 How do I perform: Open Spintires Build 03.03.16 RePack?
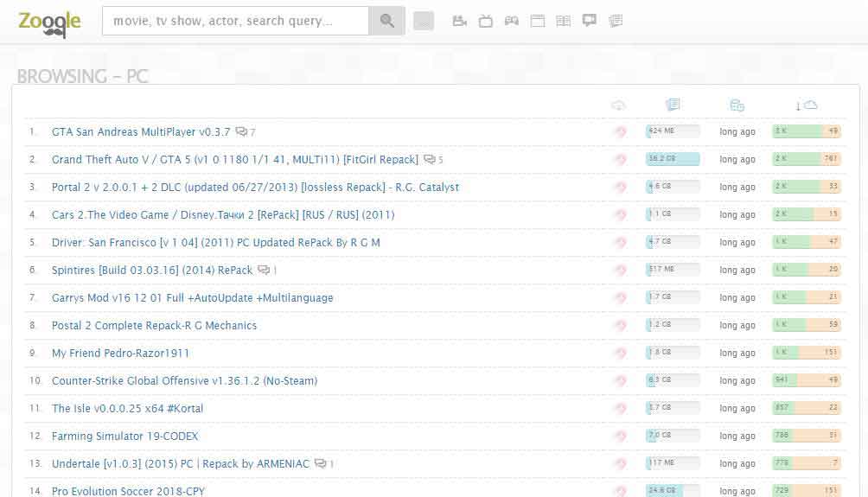(x=152, y=270)
